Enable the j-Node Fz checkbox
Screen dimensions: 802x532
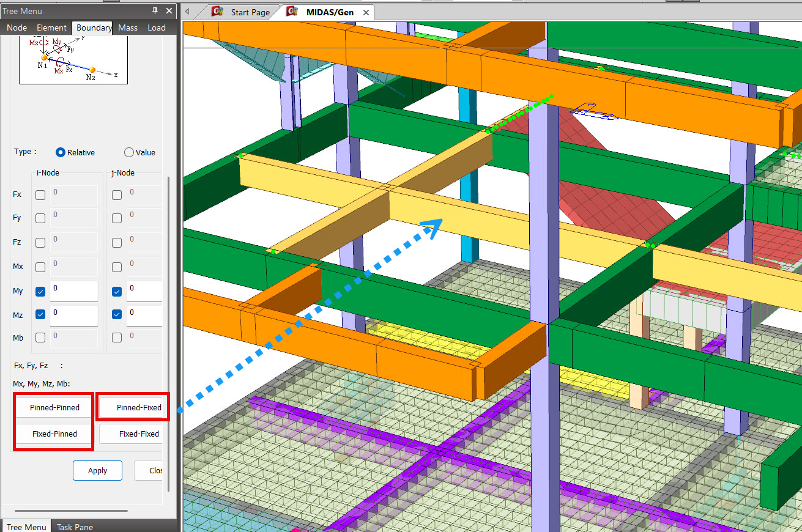click(x=117, y=243)
